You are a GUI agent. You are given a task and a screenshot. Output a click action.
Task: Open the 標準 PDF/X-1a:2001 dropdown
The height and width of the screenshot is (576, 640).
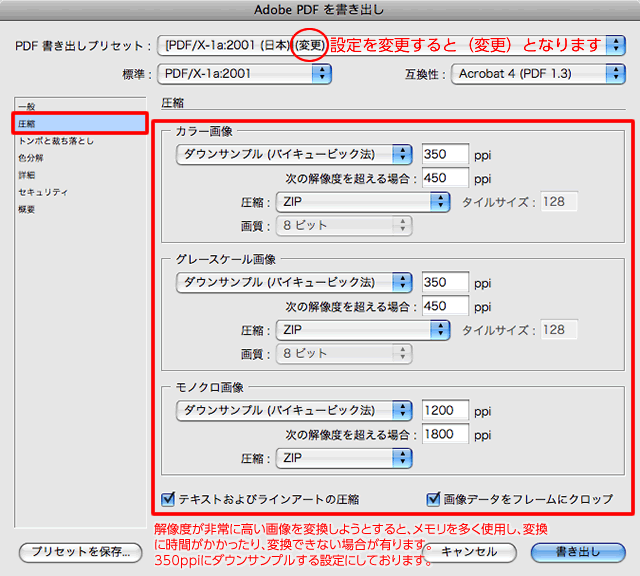pos(244,74)
